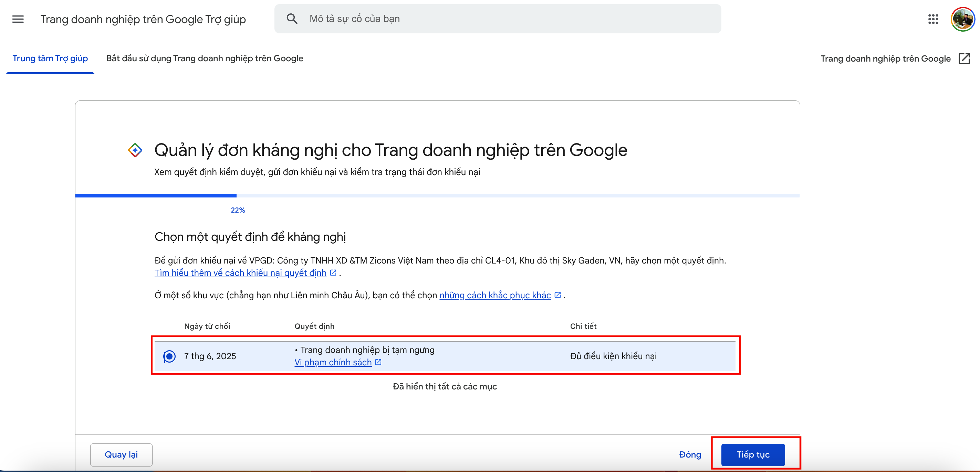This screenshot has height=472, width=980.
Task: Click the Trang doanh nghiệp trên Google Trợ giúp title
Action: [x=143, y=19]
